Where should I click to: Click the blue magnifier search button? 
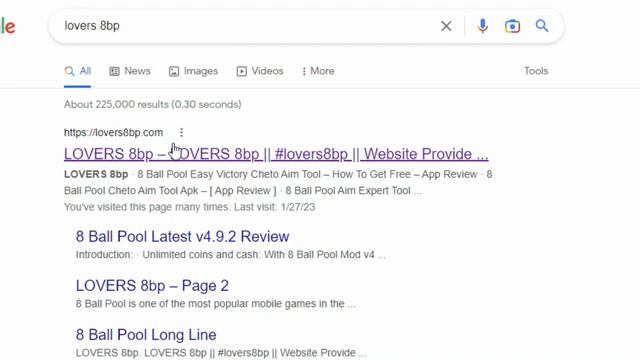(542, 26)
